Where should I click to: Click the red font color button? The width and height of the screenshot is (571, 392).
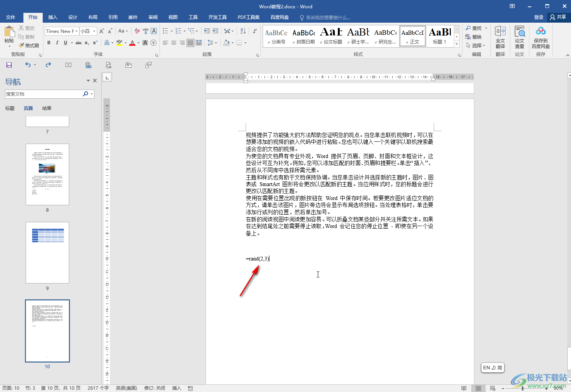pos(132,43)
